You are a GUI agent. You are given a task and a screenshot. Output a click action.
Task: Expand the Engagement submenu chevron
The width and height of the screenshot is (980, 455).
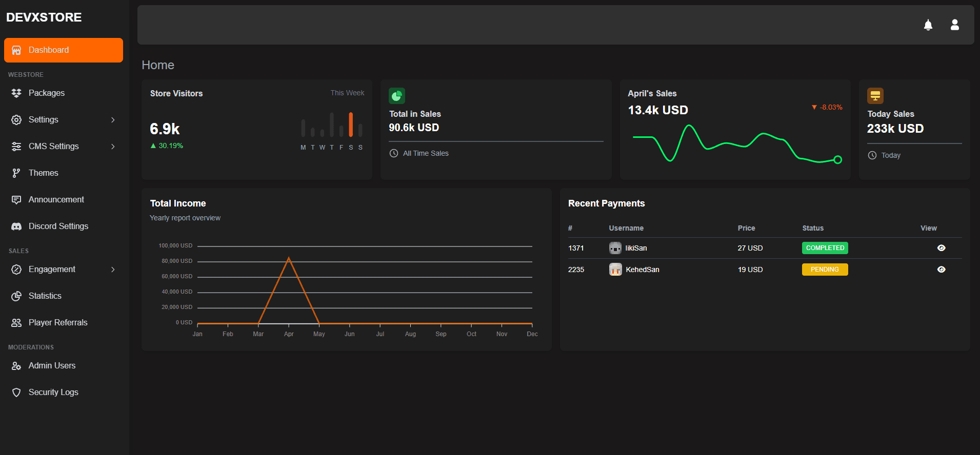point(113,270)
